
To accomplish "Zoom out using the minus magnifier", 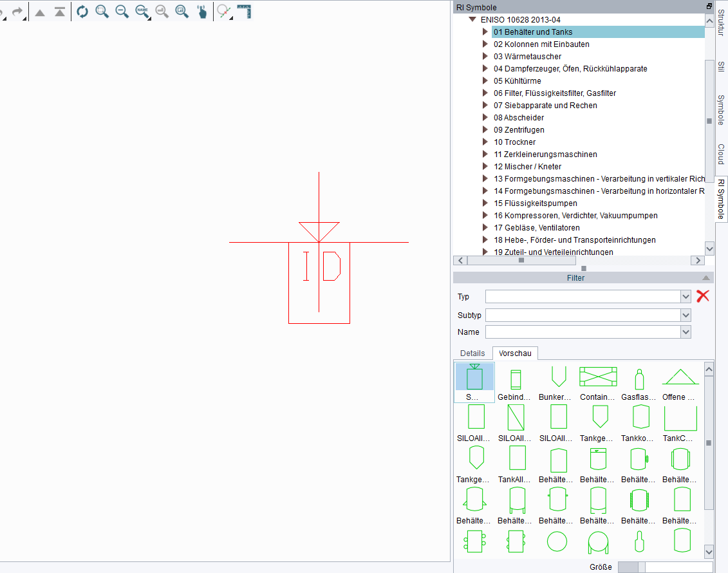I will click(x=122, y=12).
